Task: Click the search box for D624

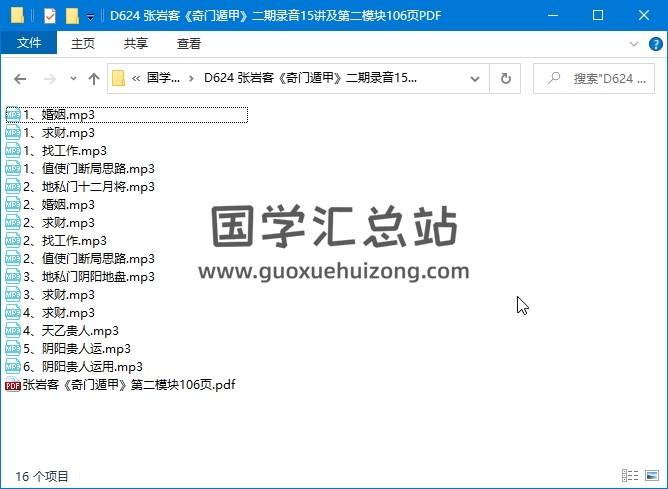Action: pyautogui.click(x=594, y=78)
